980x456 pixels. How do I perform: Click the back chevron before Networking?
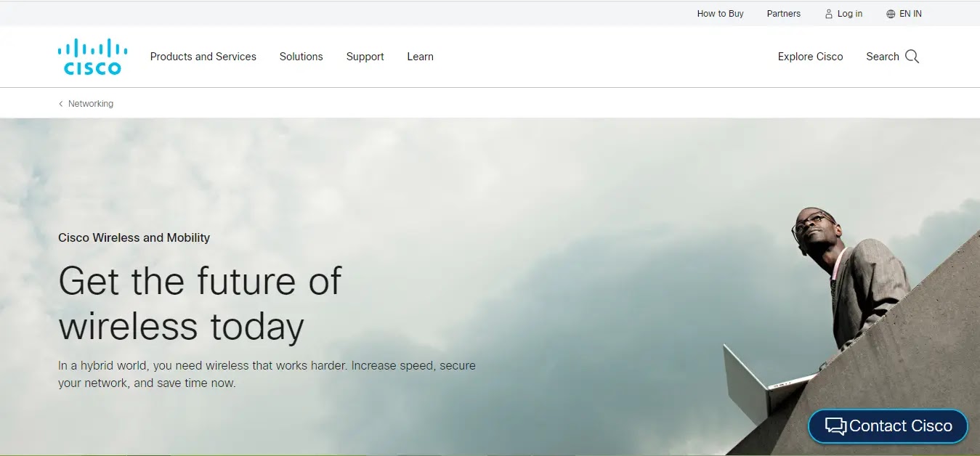[61, 104]
